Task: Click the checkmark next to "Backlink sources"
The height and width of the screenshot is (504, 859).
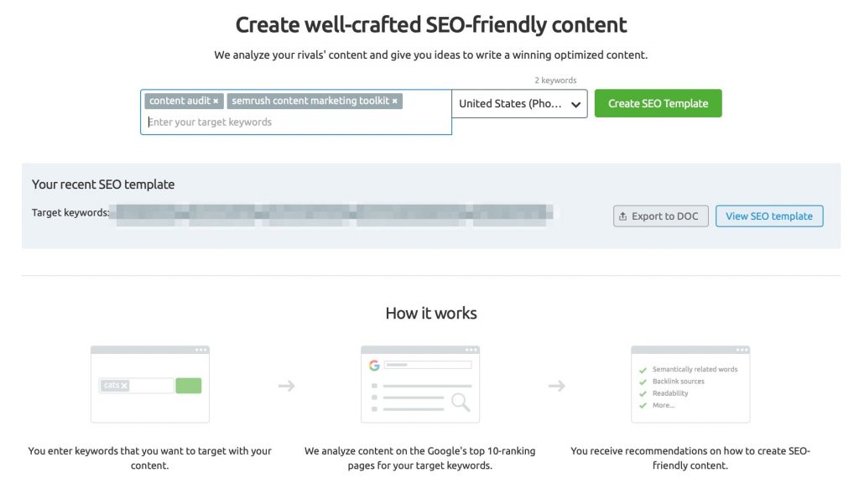Action: click(x=643, y=381)
